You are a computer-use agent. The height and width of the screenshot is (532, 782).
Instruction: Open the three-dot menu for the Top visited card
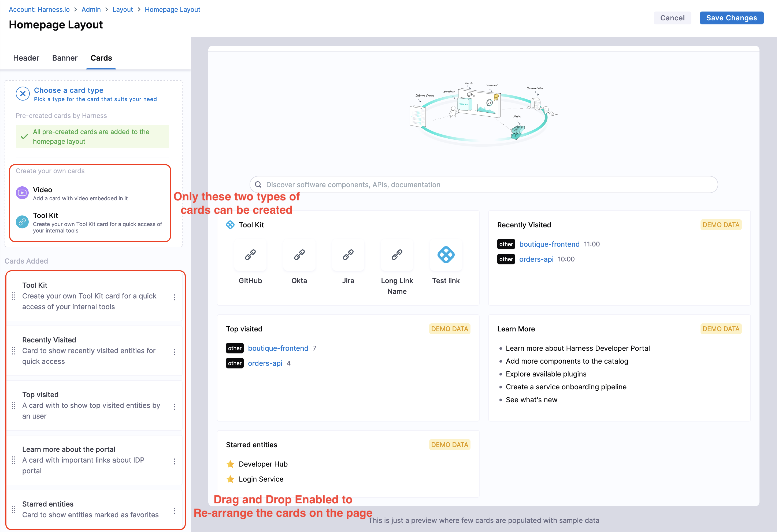(x=174, y=407)
